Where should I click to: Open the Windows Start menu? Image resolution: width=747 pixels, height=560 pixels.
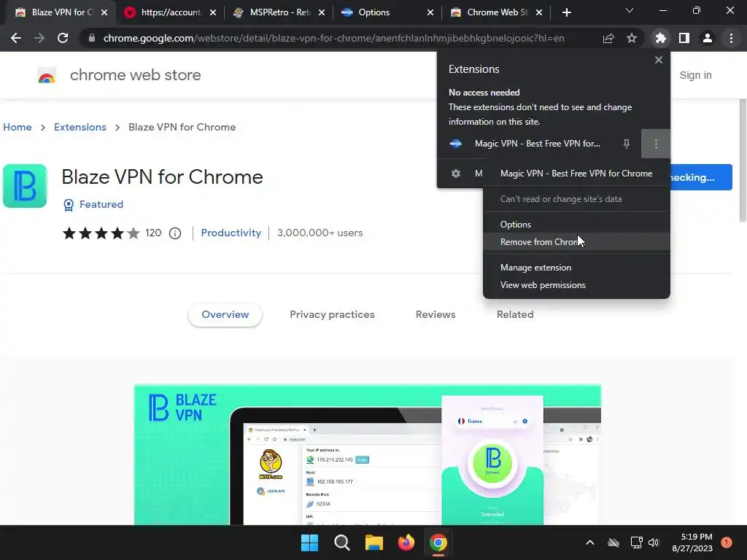309,542
